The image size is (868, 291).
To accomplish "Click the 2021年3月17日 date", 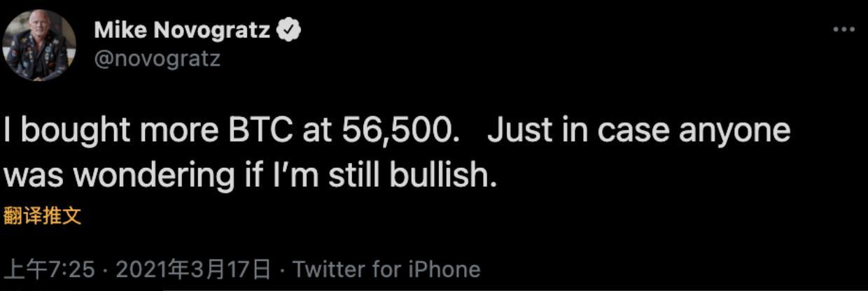I will coord(192,269).
